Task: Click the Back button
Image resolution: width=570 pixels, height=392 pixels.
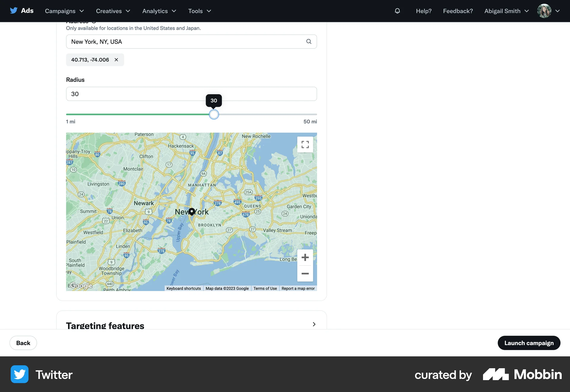Action: 23,343
